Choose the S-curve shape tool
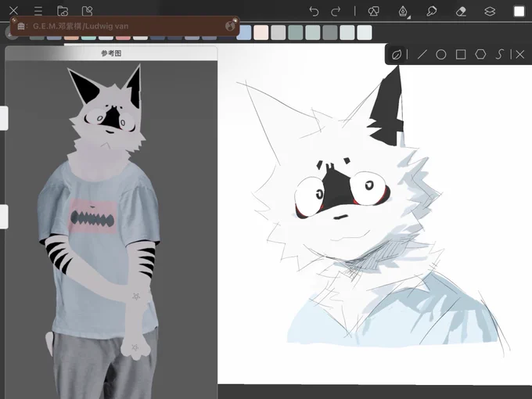 tap(499, 54)
